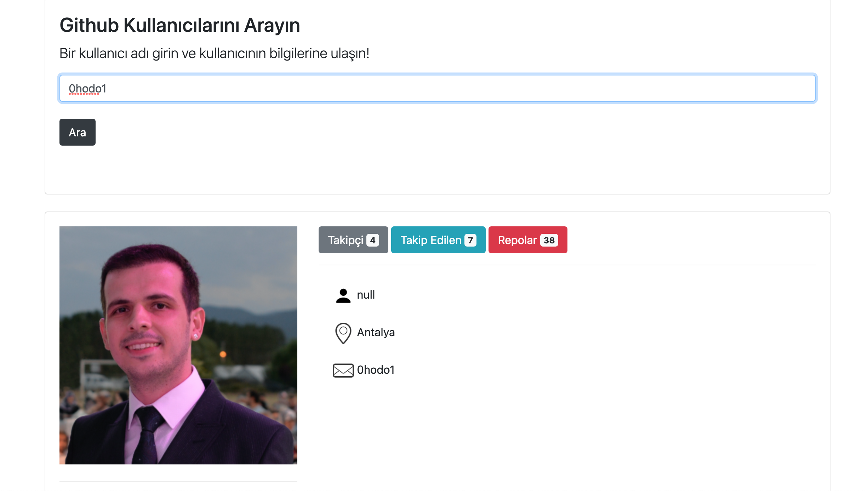The image size is (868, 491).
Task: Click the Takipçi followers button
Action: click(x=346, y=240)
